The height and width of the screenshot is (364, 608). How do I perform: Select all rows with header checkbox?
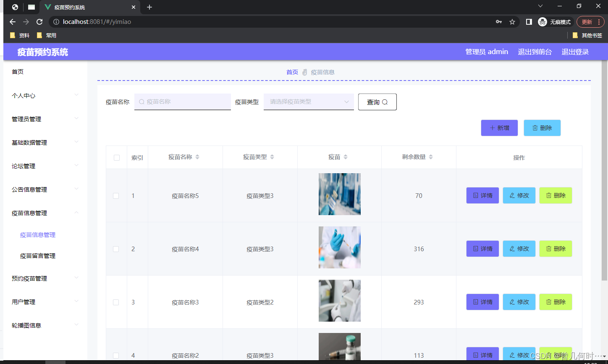[x=117, y=158]
